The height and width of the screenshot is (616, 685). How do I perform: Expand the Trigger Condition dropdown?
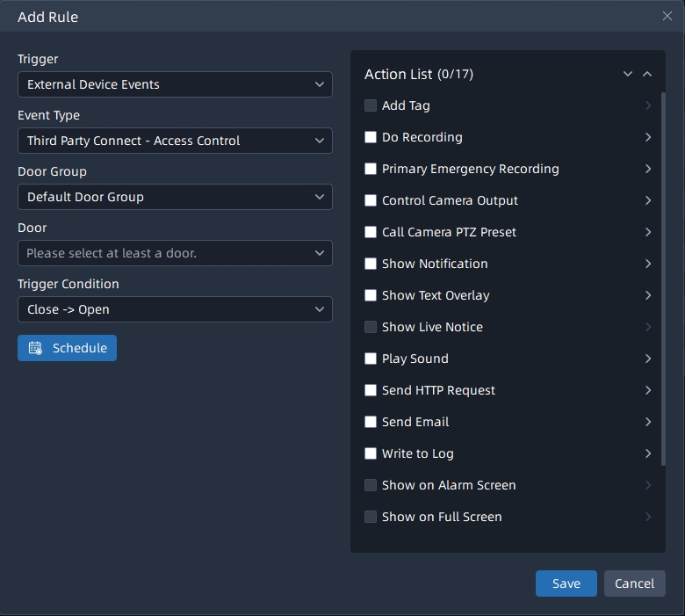[x=175, y=309]
